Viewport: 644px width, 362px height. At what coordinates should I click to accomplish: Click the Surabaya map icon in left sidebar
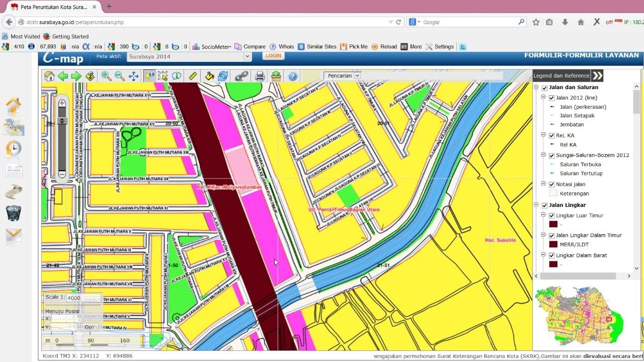tap(14, 127)
